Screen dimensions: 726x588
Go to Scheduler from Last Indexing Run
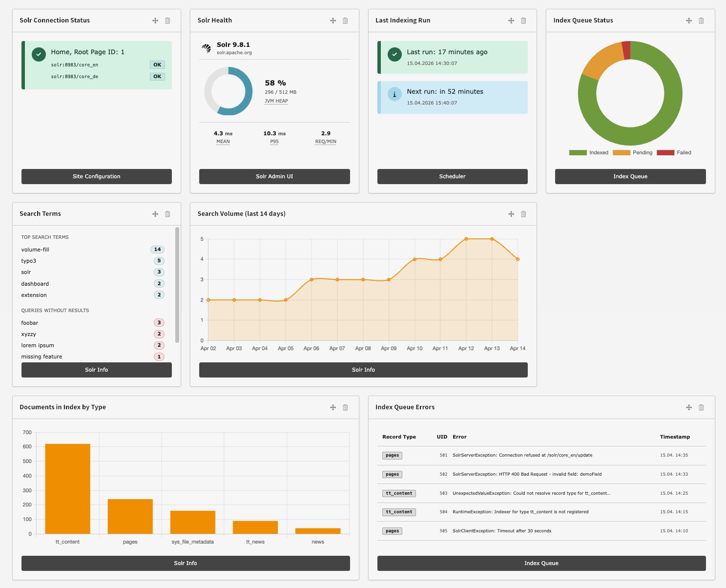[x=452, y=176]
